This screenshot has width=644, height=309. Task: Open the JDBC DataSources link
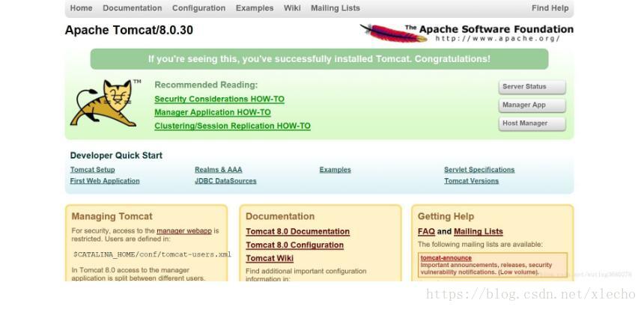pyautogui.click(x=225, y=181)
